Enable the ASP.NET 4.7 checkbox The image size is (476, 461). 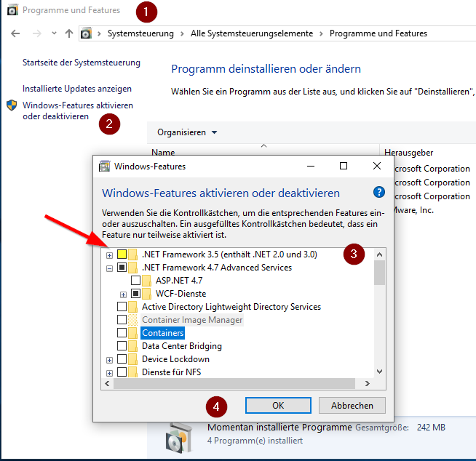tap(135, 280)
